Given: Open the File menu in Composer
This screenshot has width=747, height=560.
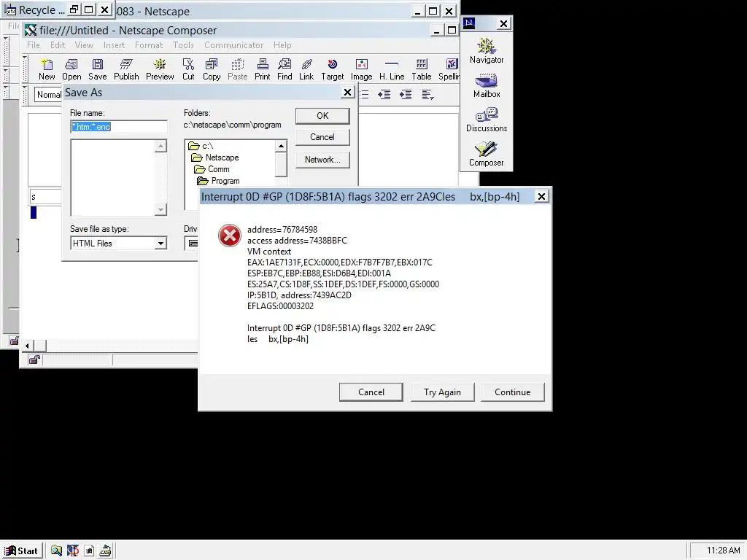Looking at the screenshot, I should [34, 45].
